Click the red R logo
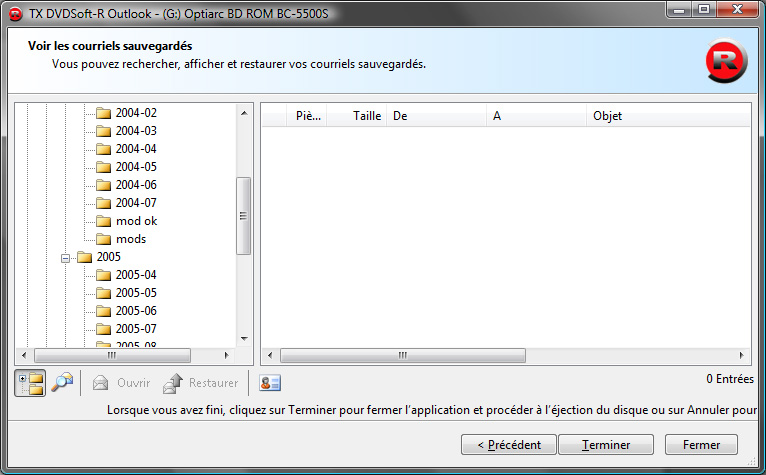Image resolution: width=766 pixels, height=475 pixels. (x=726, y=61)
